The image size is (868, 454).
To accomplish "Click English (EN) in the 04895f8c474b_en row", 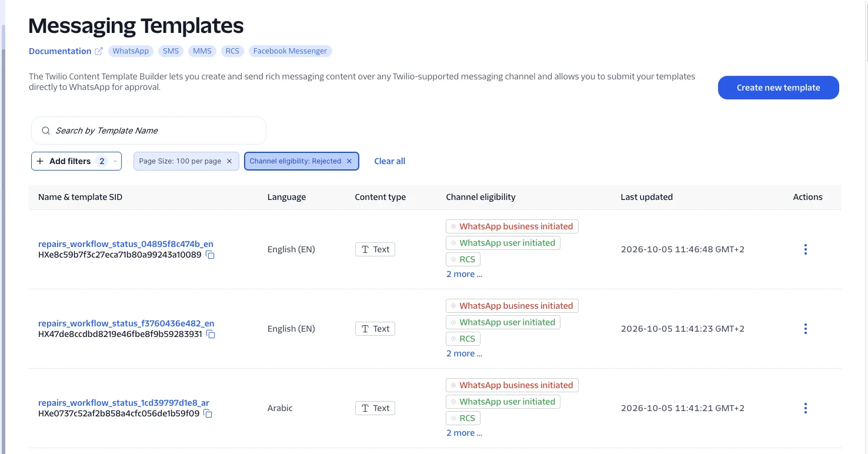I will point(291,249).
